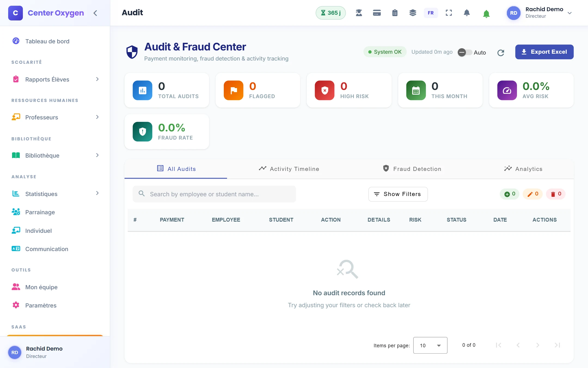The height and width of the screenshot is (368, 588).
Task: Open the grey notifications bell
Action: [467, 13]
